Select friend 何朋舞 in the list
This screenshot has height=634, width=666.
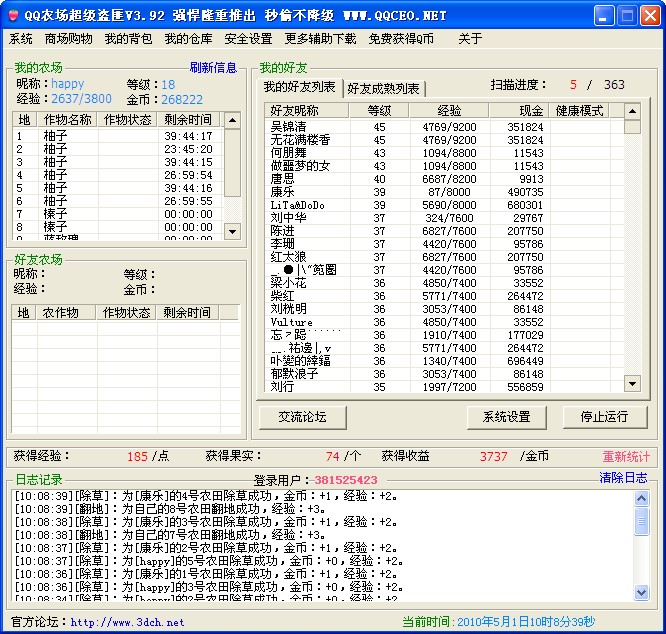(444, 153)
